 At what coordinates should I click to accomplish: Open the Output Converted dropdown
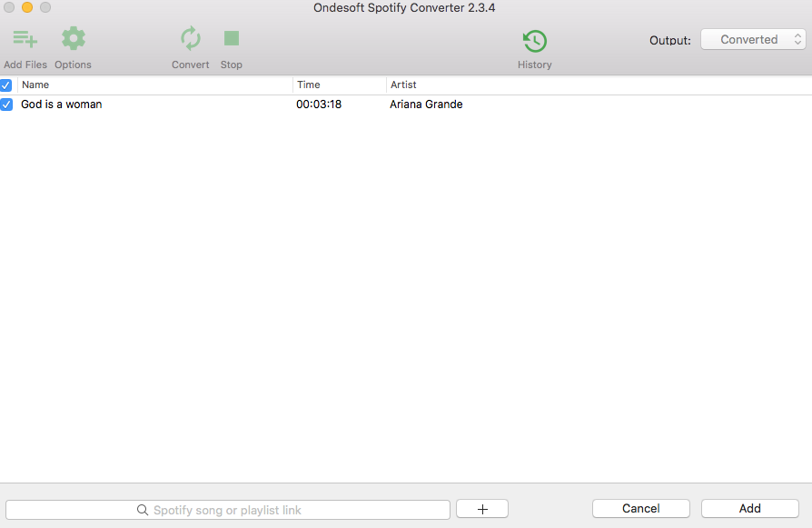coord(753,39)
